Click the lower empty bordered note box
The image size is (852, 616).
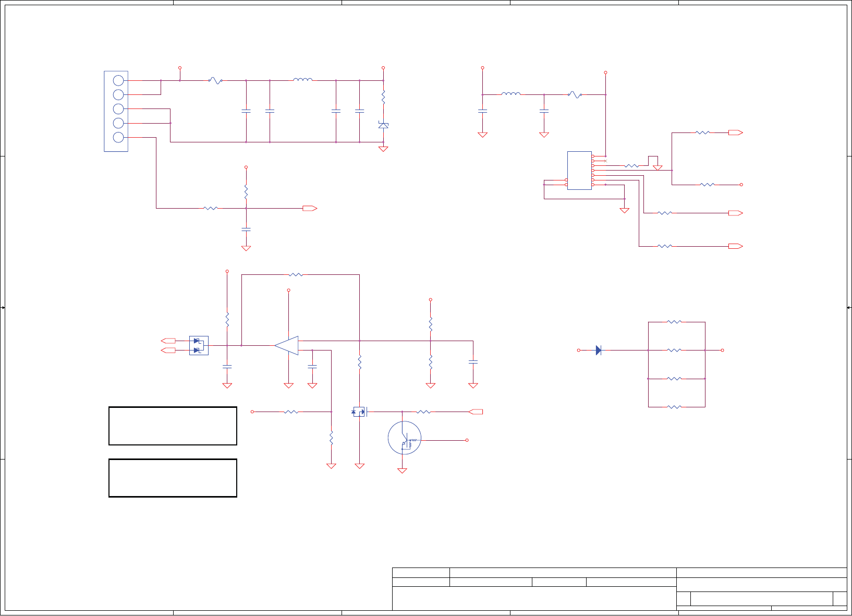point(173,478)
